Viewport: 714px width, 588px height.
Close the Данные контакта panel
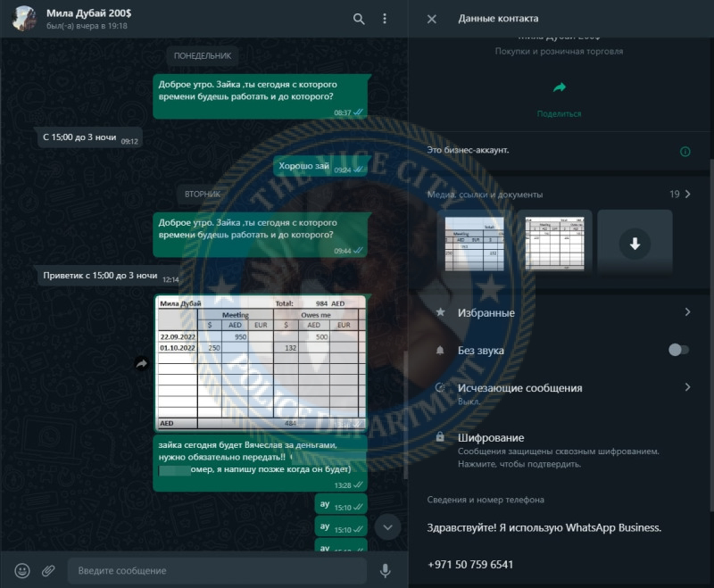coord(432,19)
